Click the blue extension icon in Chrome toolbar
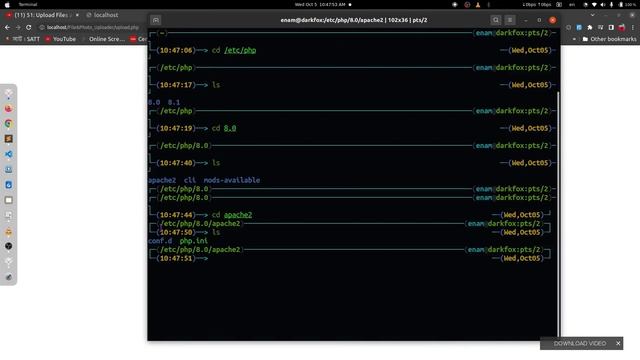 pyautogui.click(x=579, y=27)
